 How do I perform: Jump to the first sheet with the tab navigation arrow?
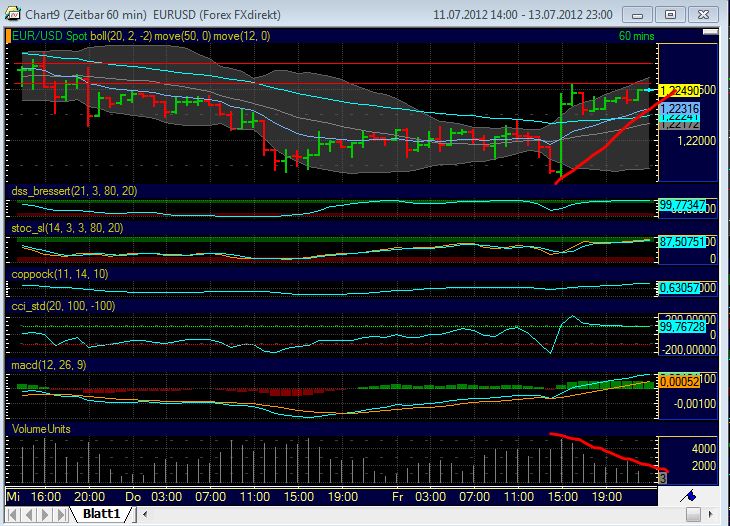coord(13,515)
